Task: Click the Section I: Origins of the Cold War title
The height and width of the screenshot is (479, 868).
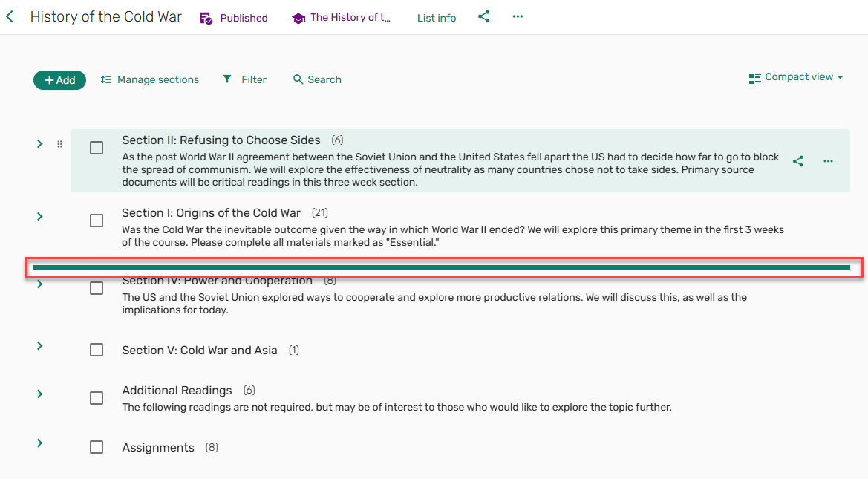Action: (211, 213)
